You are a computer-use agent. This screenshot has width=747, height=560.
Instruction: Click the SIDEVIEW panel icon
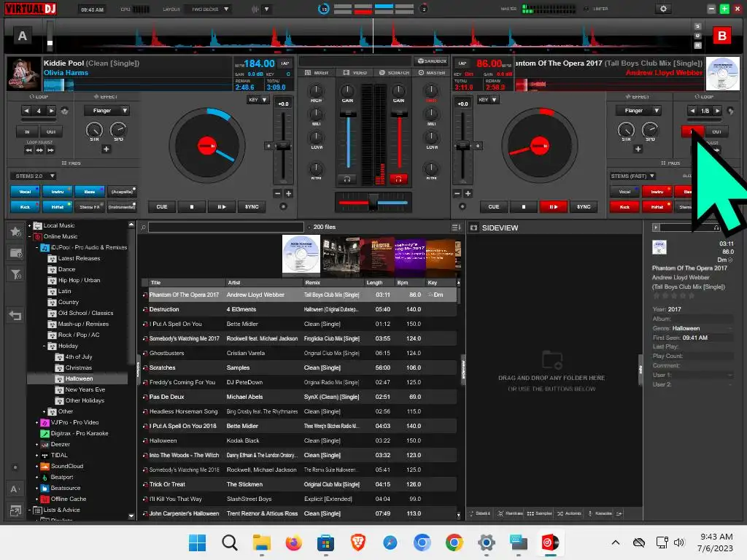click(x=473, y=228)
